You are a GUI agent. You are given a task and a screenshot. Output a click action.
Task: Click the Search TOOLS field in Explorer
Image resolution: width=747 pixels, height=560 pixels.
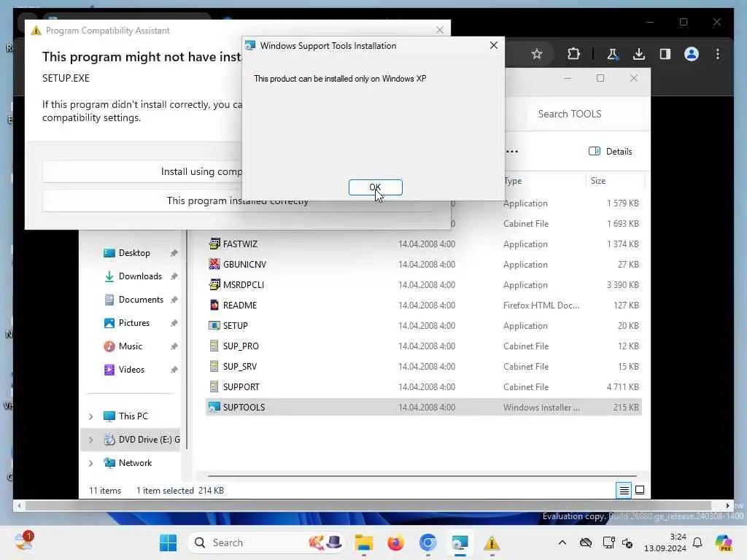point(587,114)
